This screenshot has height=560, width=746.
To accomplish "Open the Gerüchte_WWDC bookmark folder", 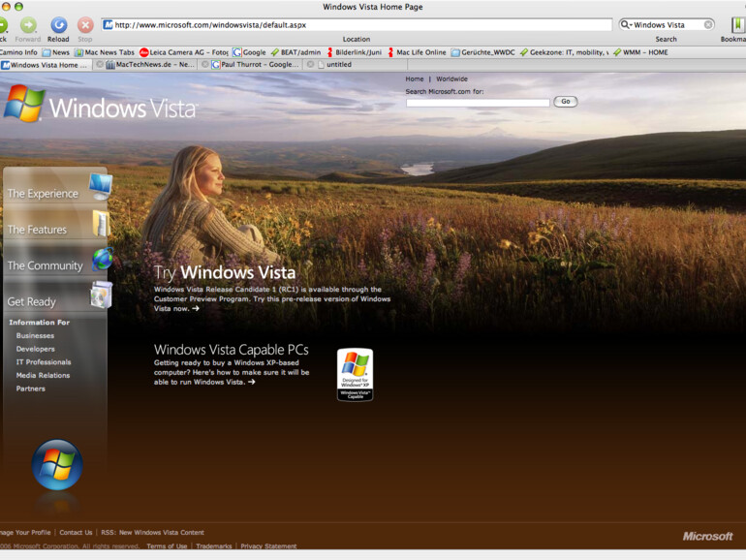I will (482, 52).
